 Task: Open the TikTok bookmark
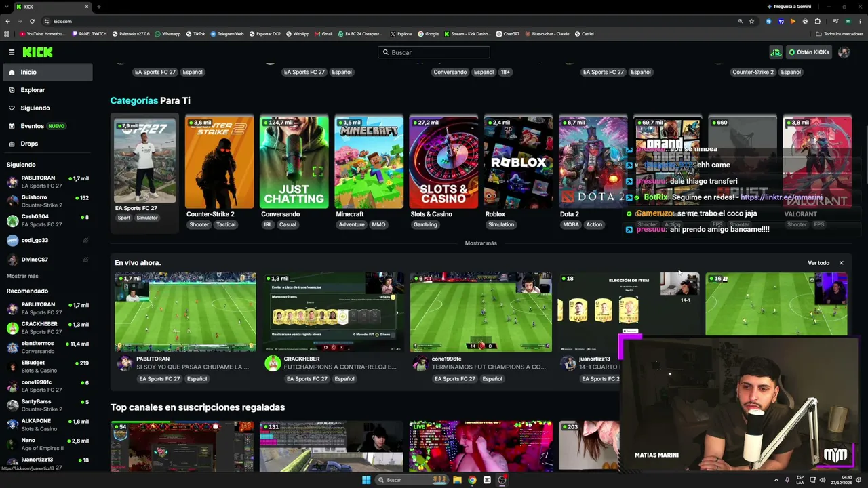coord(195,34)
